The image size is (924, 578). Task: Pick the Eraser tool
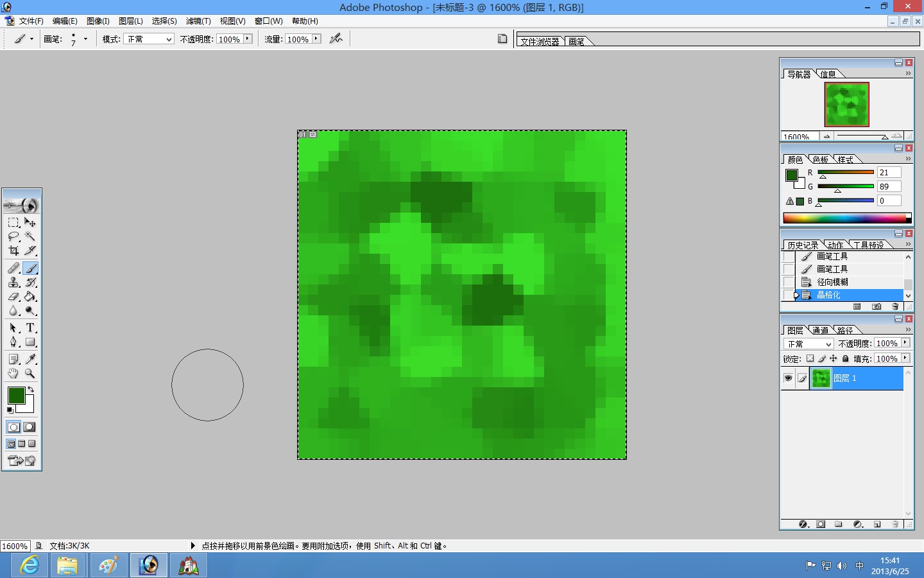click(13, 297)
